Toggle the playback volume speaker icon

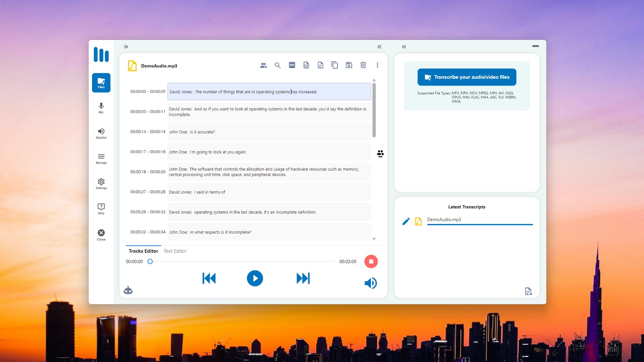[x=371, y=283]
